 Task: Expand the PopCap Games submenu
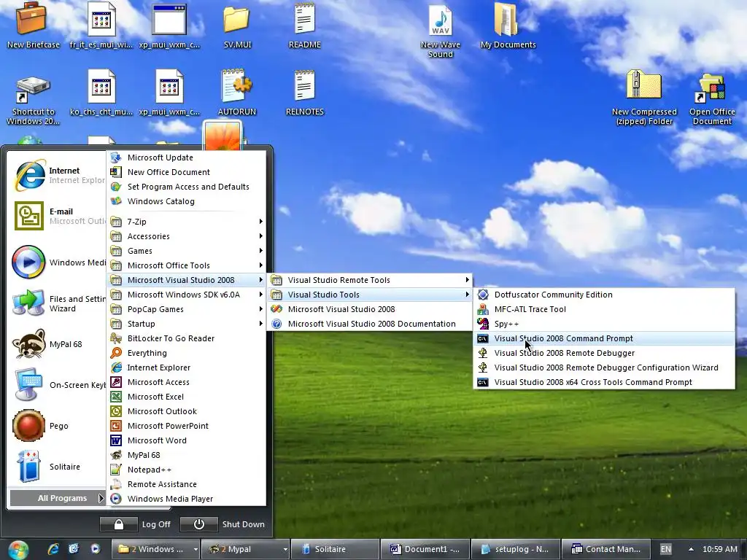(187, 309)
